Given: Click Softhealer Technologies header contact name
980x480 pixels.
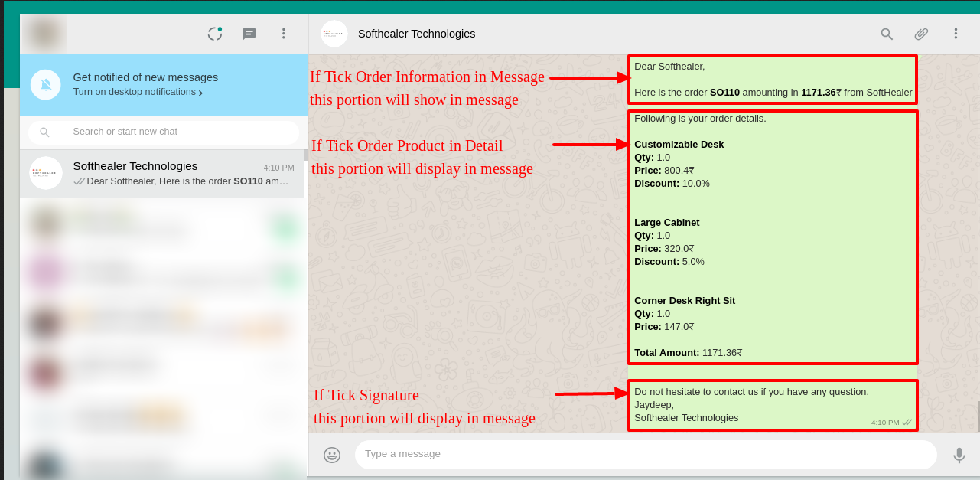Looking at the screenshot, I should 417,34.
